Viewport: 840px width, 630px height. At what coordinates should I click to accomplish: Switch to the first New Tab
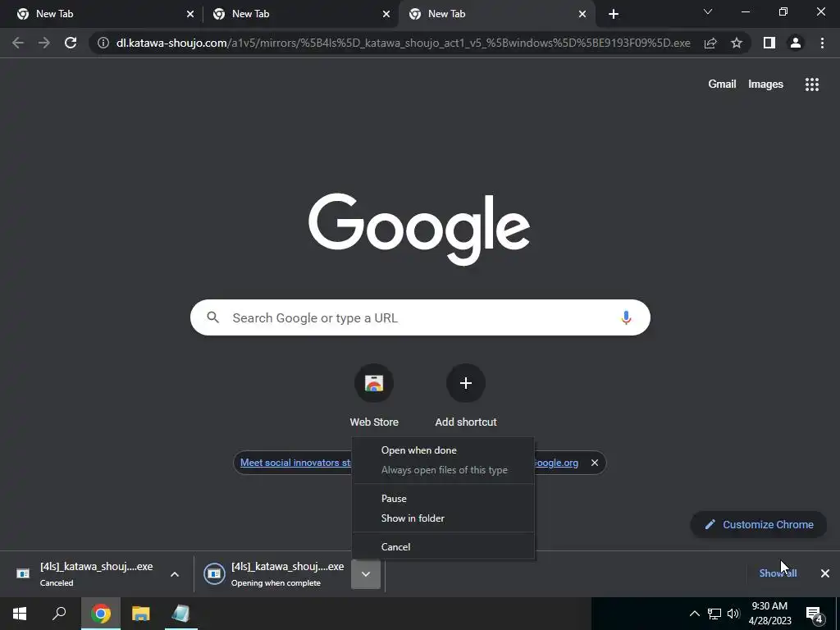tap(102, 14)
